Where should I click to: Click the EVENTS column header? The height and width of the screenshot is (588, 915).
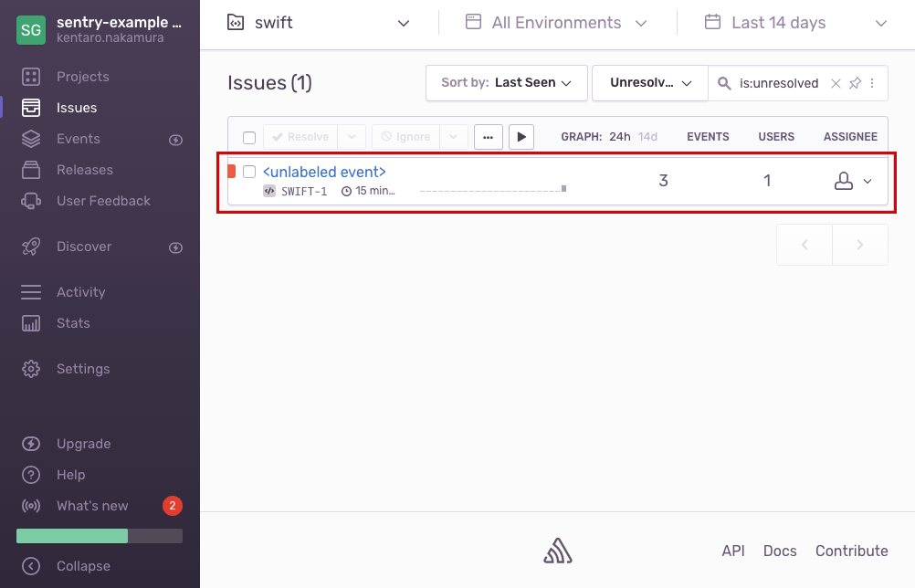708,137
